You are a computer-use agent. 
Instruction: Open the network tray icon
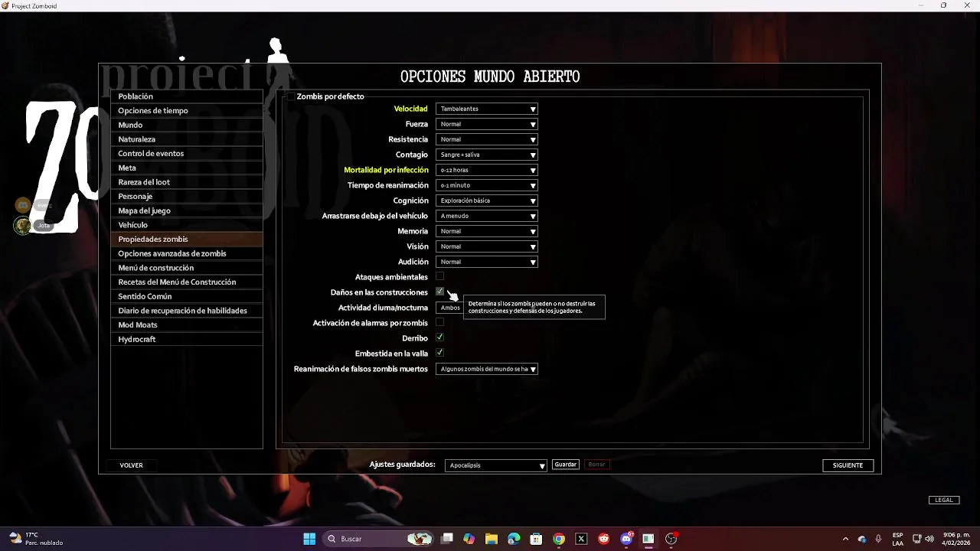tap(916, 539)
